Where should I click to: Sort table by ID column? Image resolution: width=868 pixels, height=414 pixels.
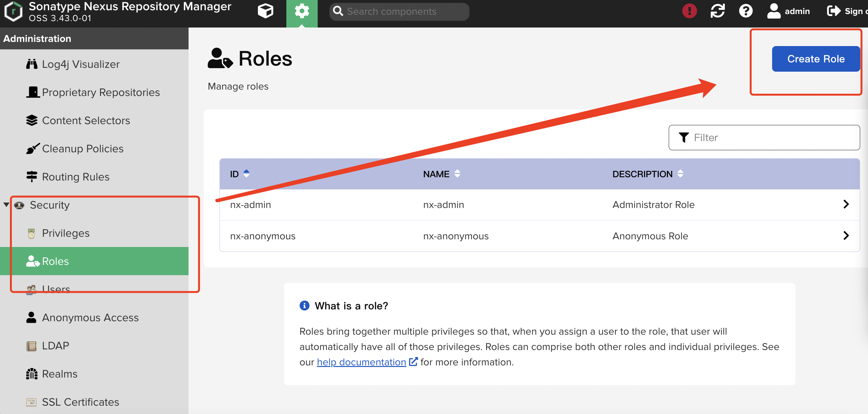coord(240,174)
